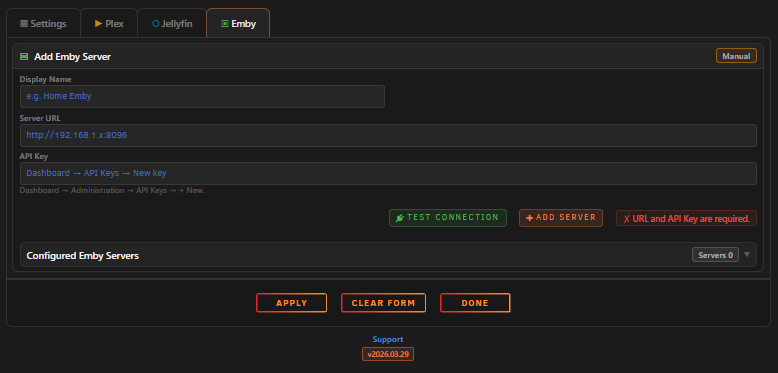
Task: Focus the Display Name input field
Action: [202, 96]
